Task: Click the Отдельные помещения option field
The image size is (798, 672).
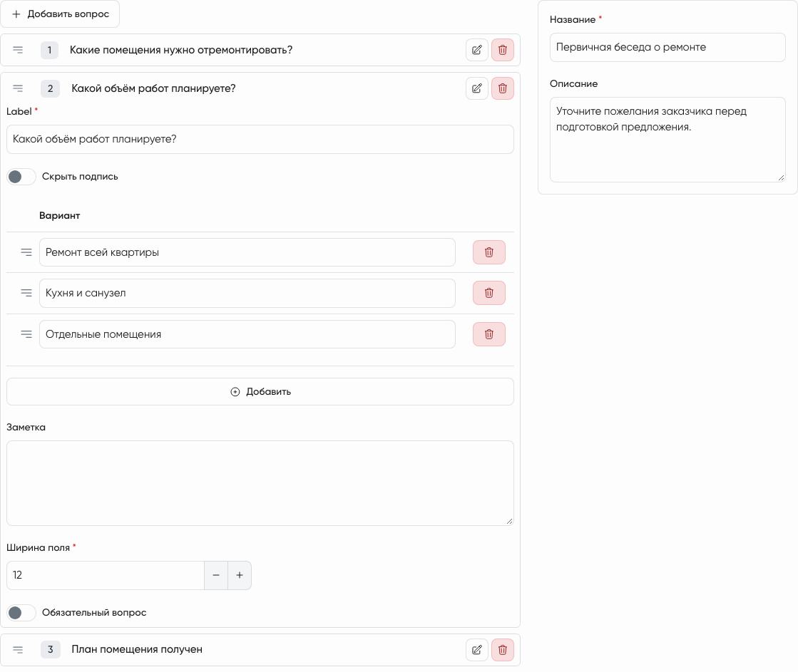Action: point(247,334)
